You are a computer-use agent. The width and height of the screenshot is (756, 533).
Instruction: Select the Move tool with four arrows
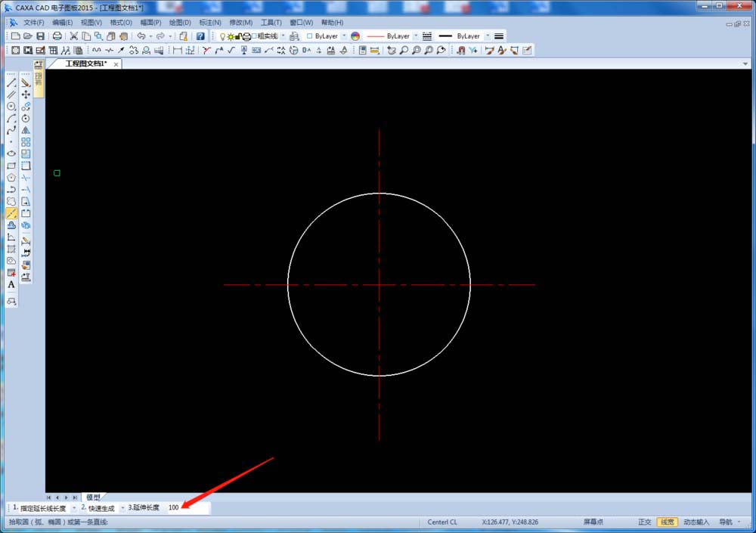tap(26, 95)
